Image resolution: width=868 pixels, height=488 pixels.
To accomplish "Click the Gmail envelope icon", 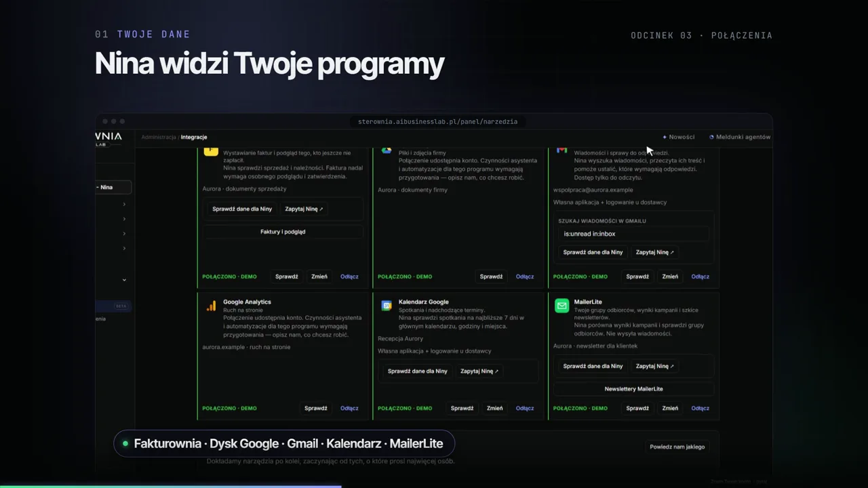I will pyautogui.click(x=561, y=150).
